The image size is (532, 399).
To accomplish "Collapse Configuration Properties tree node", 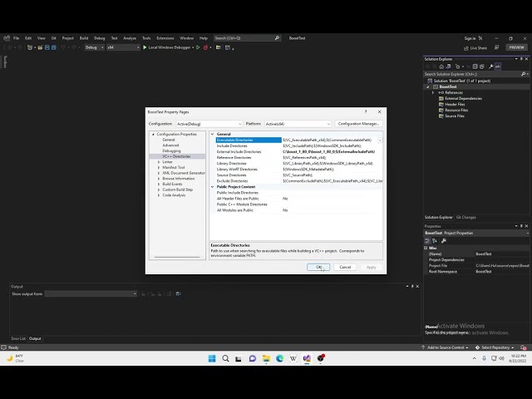I will tap(153, 135).
